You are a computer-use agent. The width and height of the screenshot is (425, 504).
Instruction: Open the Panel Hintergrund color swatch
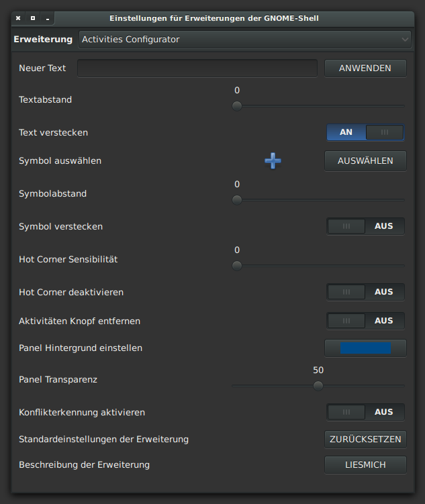[x=365, y=348]
